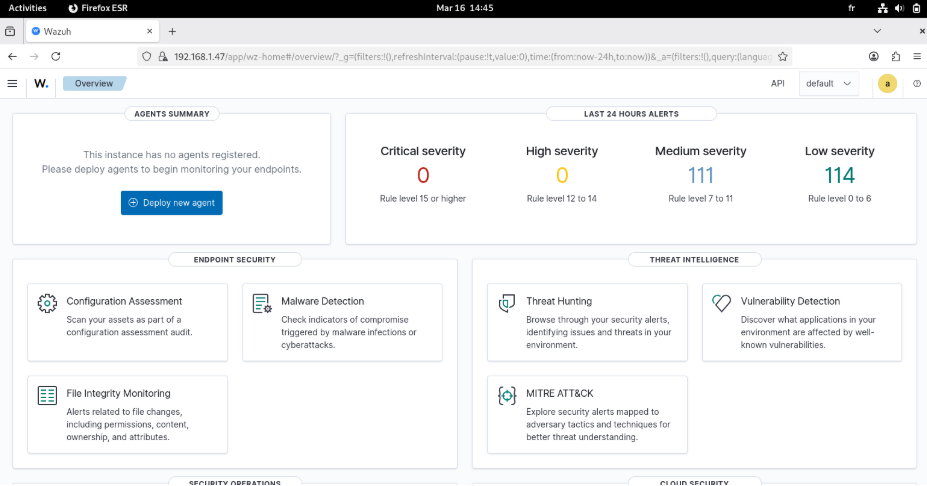Go back with browser back arrow

coord(12,56)
